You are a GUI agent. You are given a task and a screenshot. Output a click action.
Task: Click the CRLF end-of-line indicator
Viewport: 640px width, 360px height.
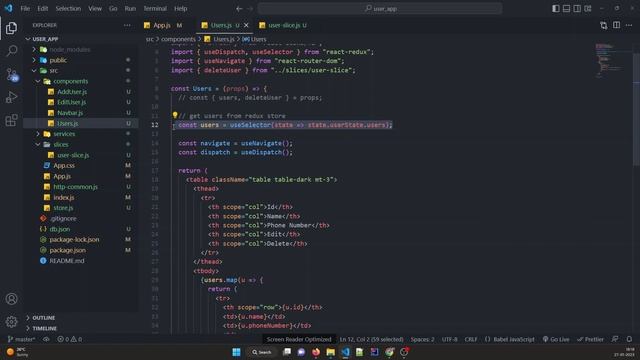coord(471,339)
